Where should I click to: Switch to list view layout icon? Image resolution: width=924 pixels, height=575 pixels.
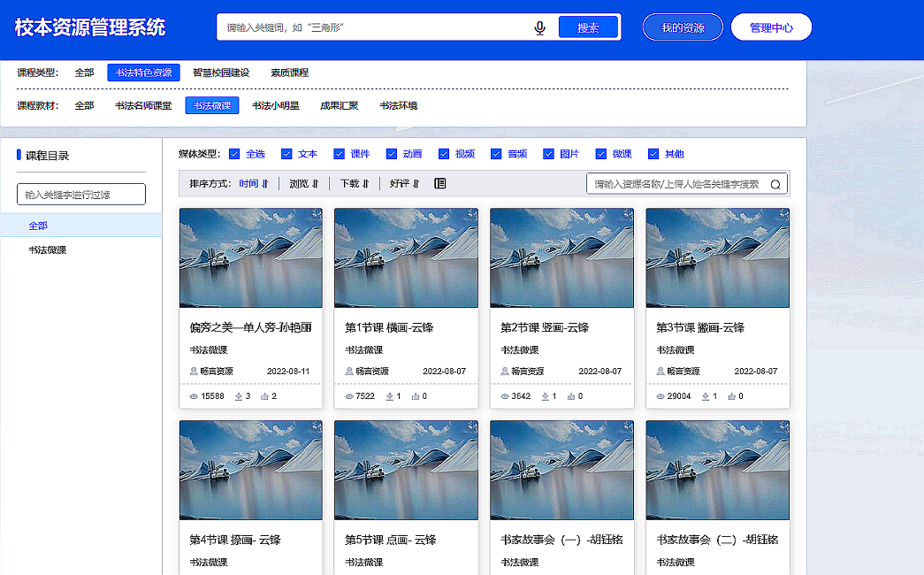(x=440, y=184)
